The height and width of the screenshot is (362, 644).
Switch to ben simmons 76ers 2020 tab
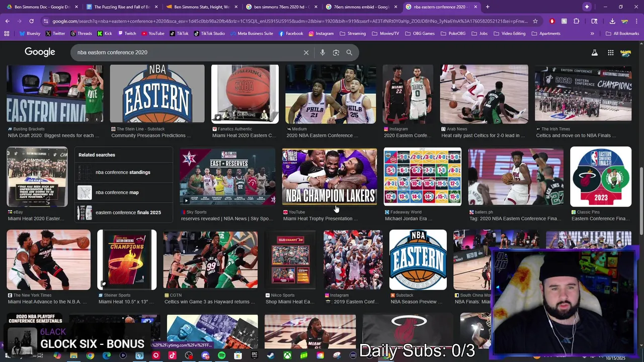click(282, 7)
